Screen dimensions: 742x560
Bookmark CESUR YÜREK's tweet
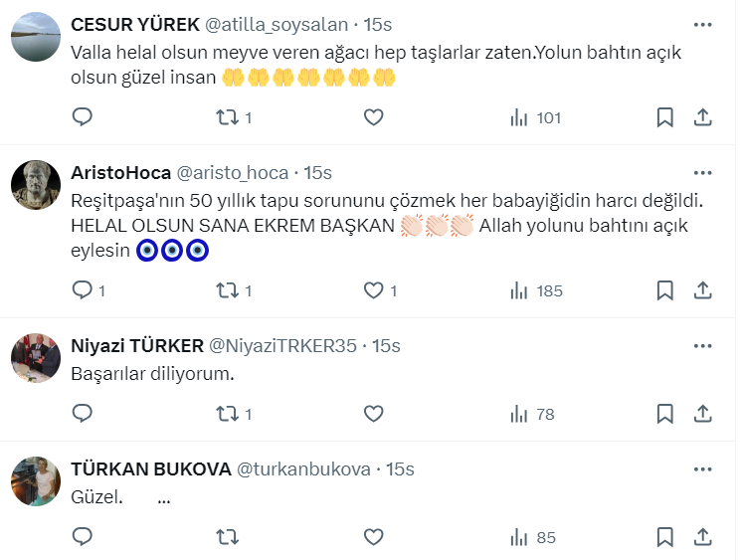point(664,117)
